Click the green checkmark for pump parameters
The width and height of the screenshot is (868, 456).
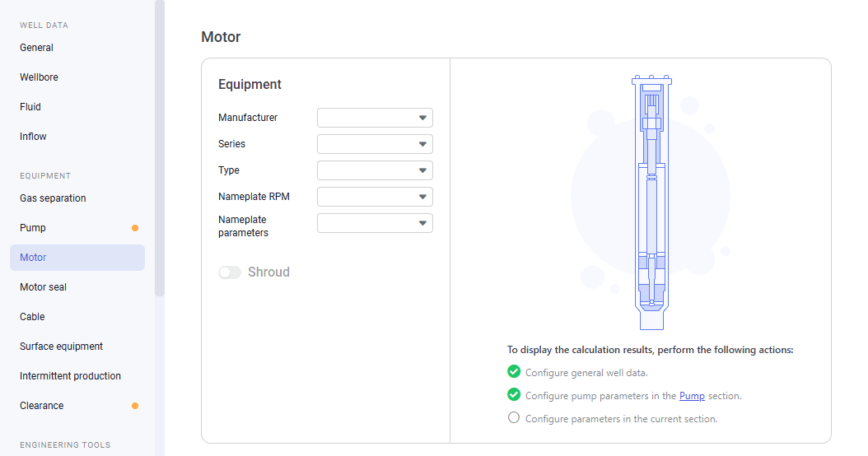(x=514, y=394)
